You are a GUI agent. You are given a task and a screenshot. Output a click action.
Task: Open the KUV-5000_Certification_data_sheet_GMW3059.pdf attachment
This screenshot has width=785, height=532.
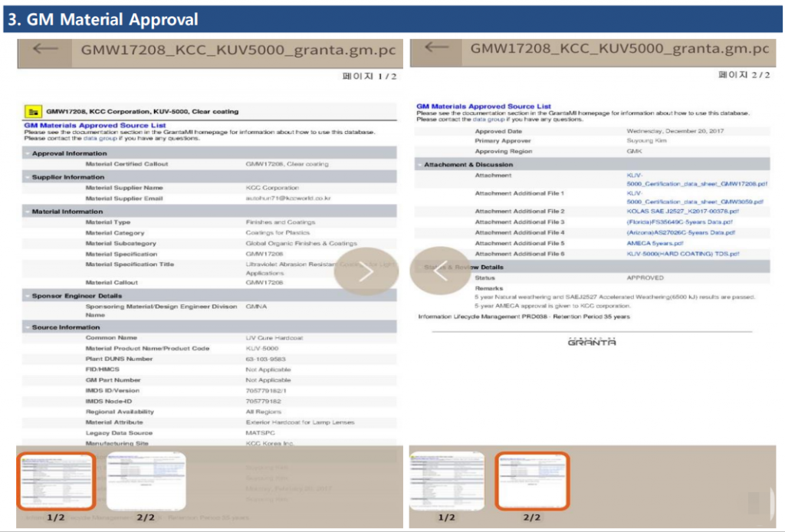pos(695,198)
